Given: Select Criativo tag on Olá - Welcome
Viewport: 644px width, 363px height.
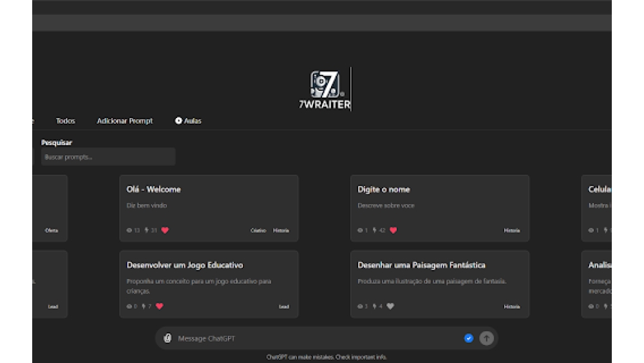Looking at the screenshot, I should (258, 231).
